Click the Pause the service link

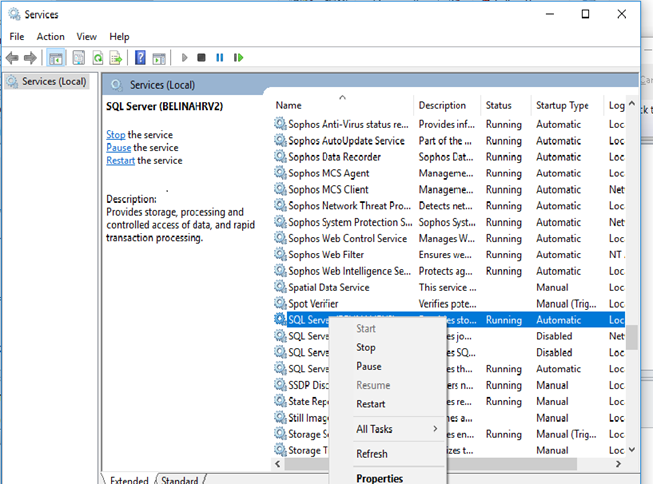(118, 148)
